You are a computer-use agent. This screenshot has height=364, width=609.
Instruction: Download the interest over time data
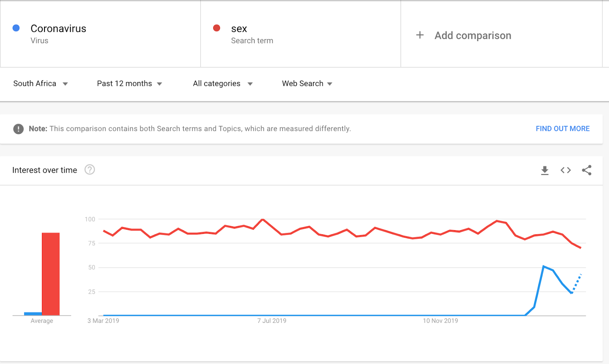tap(545, 170)
